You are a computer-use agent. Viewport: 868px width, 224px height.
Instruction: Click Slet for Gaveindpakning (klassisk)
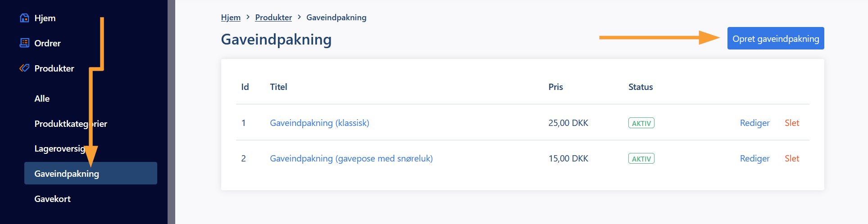792,123
